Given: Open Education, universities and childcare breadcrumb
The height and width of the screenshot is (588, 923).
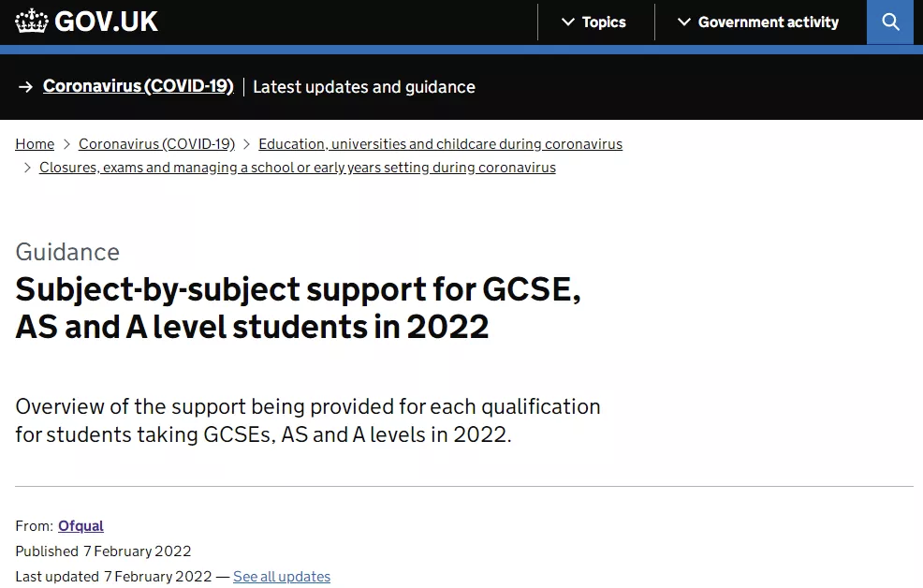Looking at the screenshot, I should point(440,144).
